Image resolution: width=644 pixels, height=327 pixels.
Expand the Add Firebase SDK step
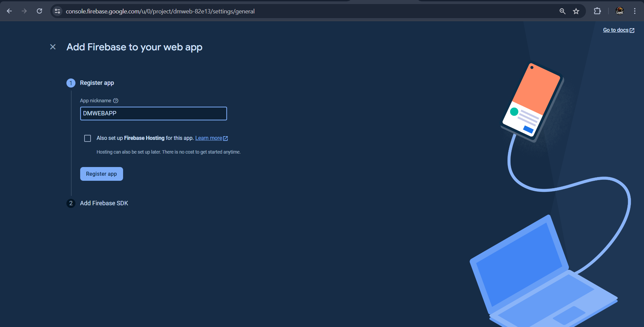104,203
